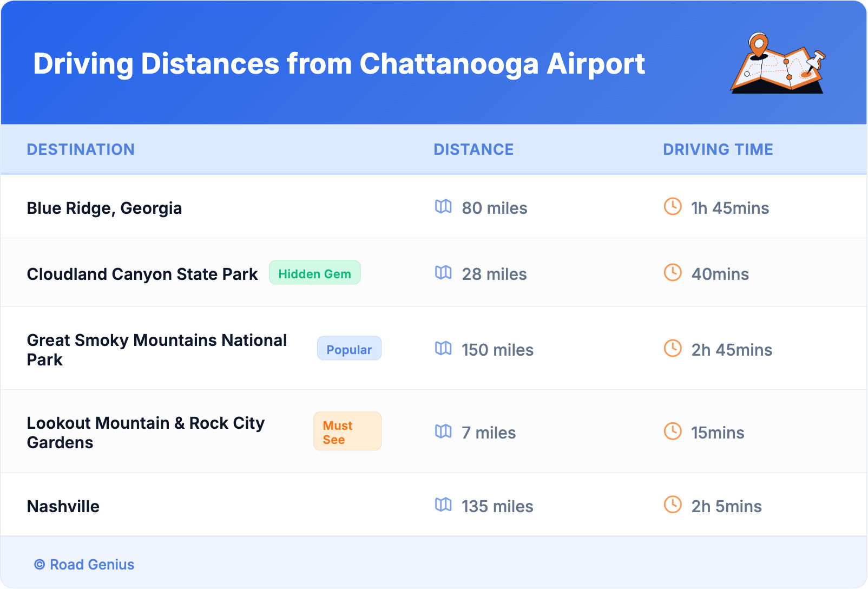Screen dimensions: 868x589
Task: Select the Nashville destination row
Action: 63,506
